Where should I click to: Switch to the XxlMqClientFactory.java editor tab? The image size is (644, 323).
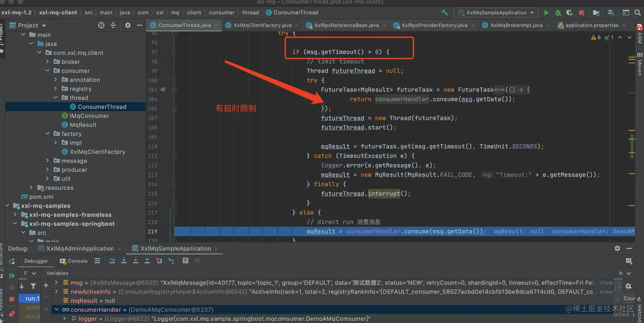(262, 25)
